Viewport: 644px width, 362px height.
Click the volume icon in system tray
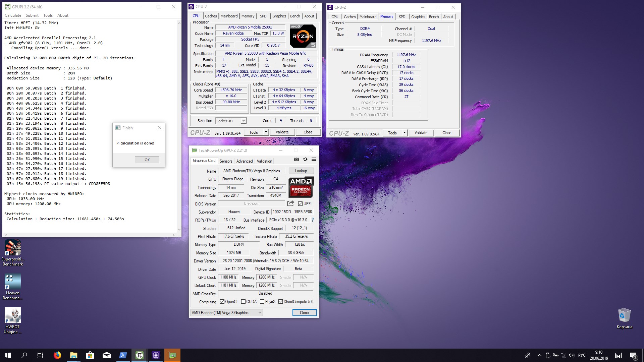[x=572, y=355]
